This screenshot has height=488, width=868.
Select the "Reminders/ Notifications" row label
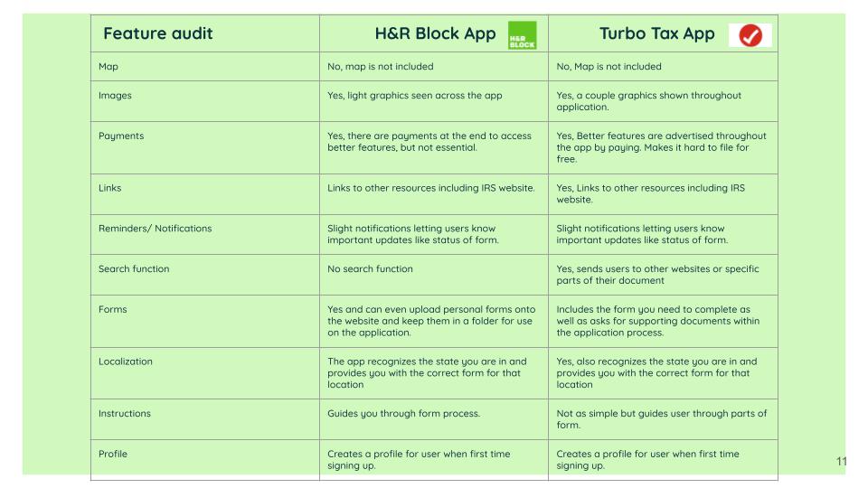155,229
